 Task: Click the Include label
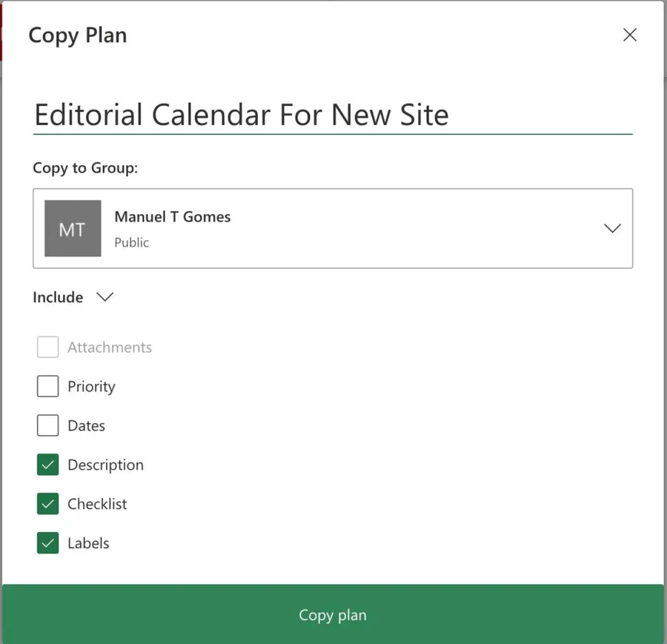(x=58, y=297)
